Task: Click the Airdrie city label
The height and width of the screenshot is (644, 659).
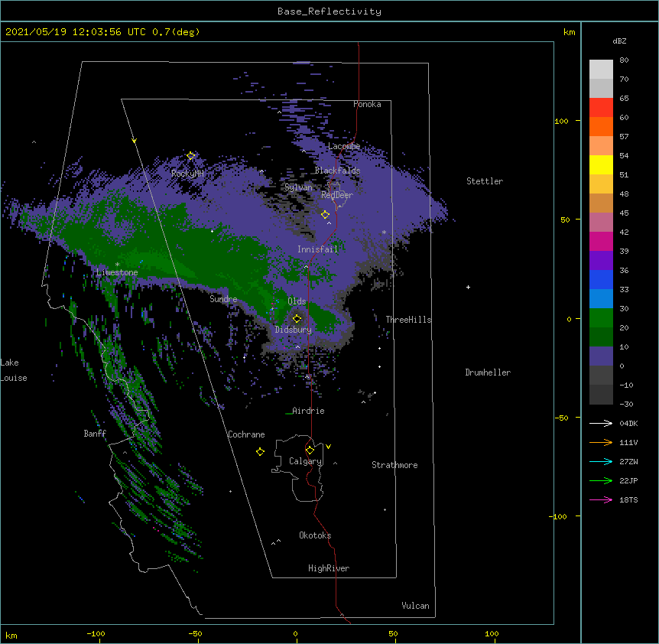Action: click(x=308, y=411)
